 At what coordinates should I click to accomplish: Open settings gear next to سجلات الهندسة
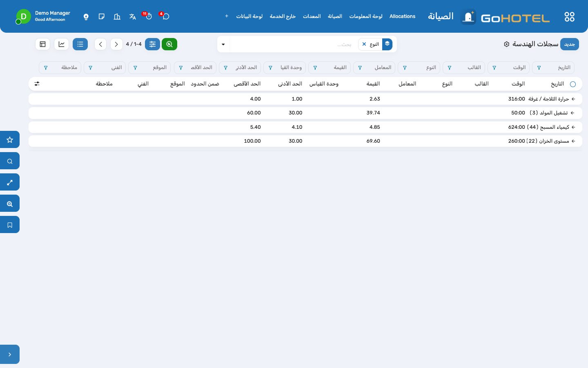point(507,44)
